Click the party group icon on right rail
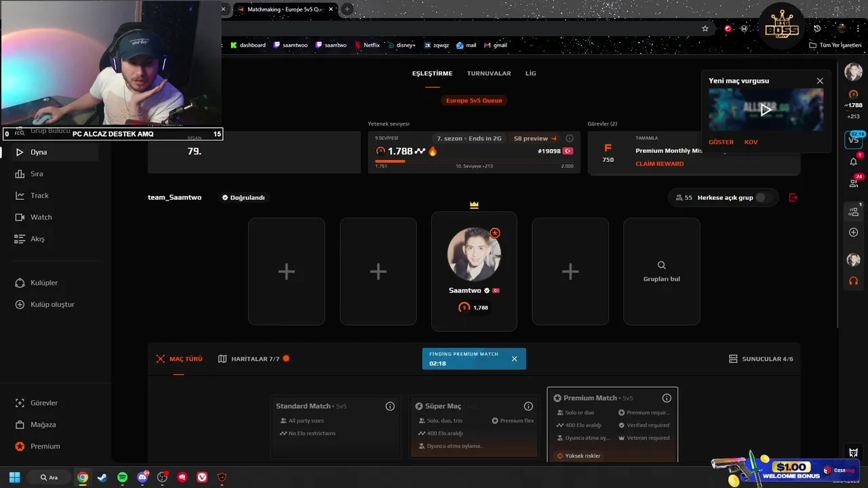868x488 pixels. pos(853,211)
